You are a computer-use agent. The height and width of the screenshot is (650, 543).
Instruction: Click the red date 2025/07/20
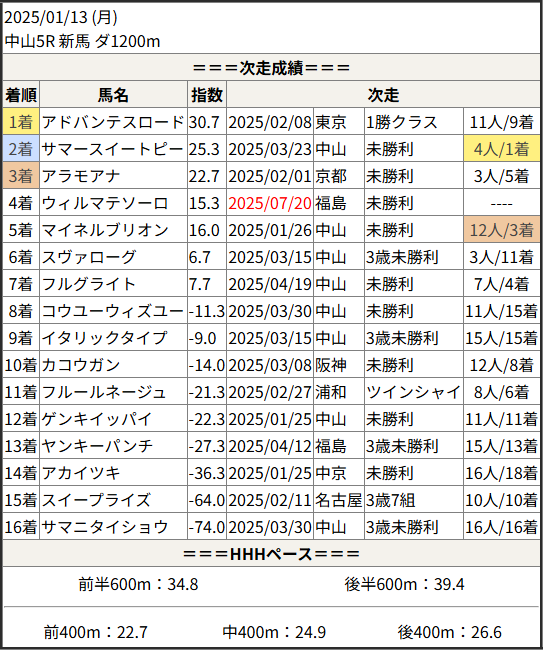(x=270, y=203)
